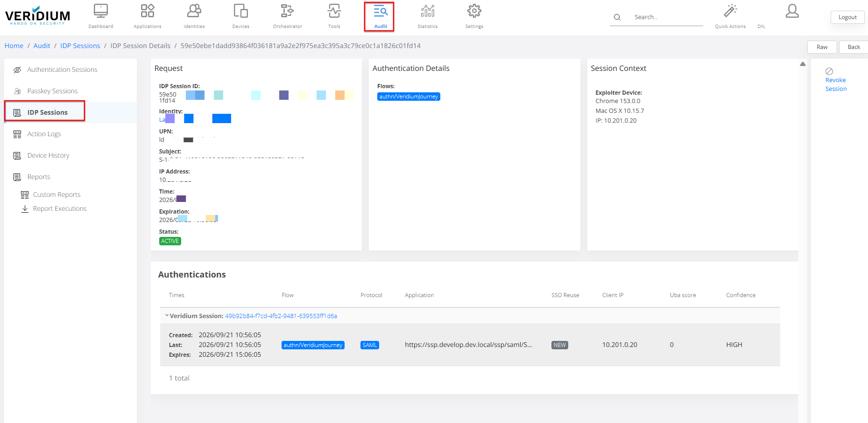Click the 10.201.0.20 Client IP cell
The height and width of the screenshot is (423, 868).
pos(620,345)
